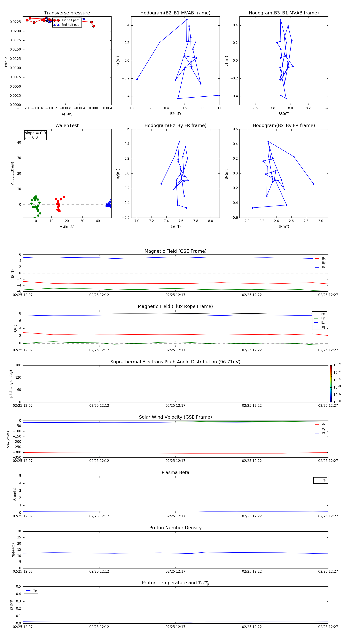The image size is (351, 644).
Task: Click 'Vy' in the solar wind velocity legend
Action: coord(320,429)
